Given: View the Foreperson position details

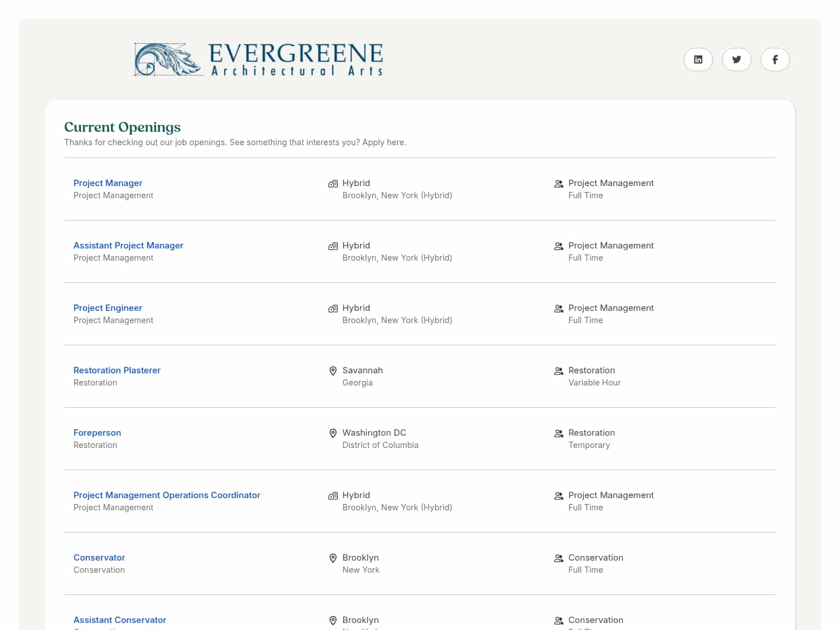Looking at the screenshot, I should coord(97,432).
